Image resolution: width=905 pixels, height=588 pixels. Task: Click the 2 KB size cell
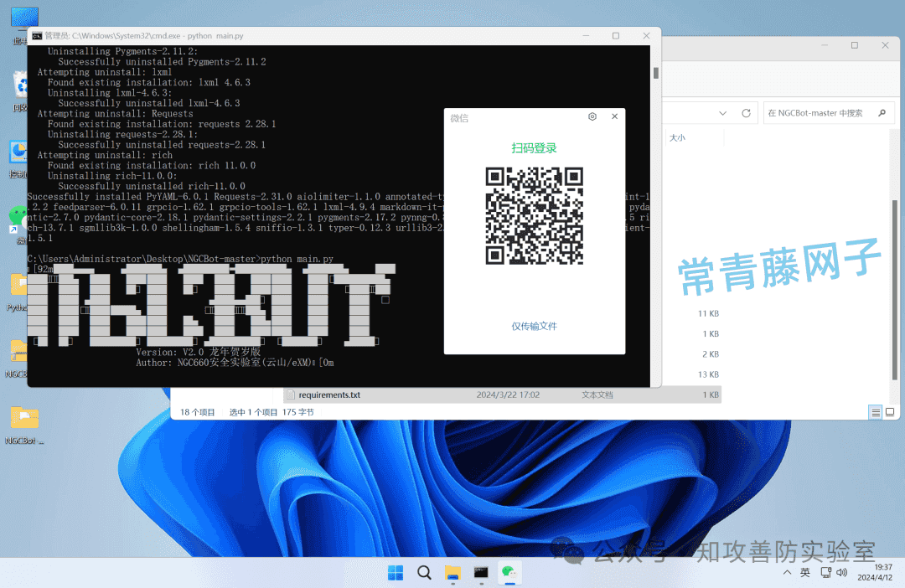tap(711, 354)
